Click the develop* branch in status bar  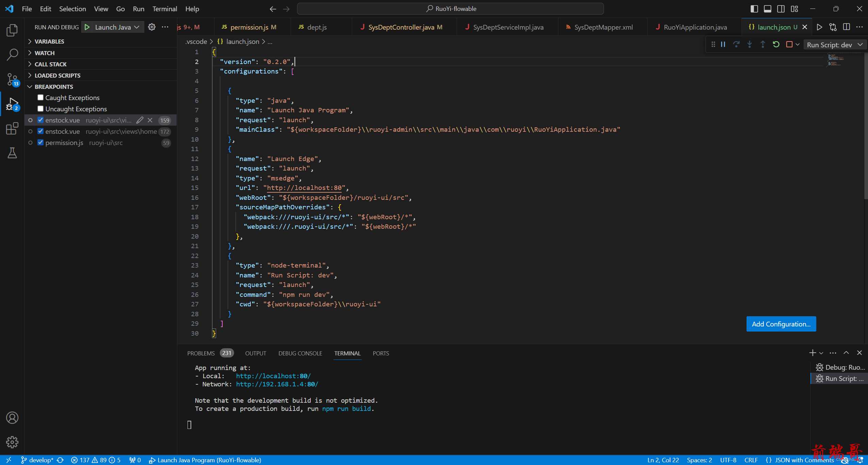pyautogui.click(x=37, y=460)
